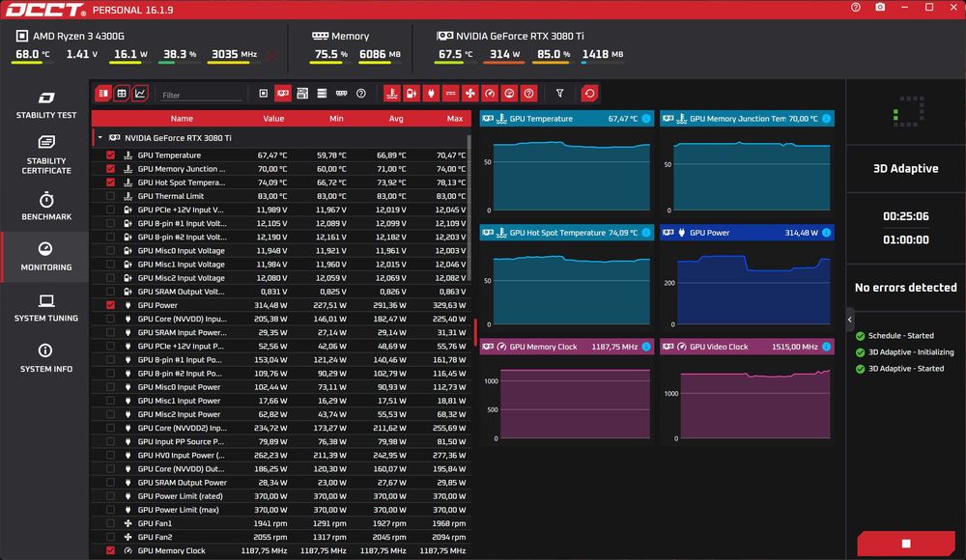Toggle the temperature sensor filter icon
This screenshot has height=560, width=966.
click(392, 94)
